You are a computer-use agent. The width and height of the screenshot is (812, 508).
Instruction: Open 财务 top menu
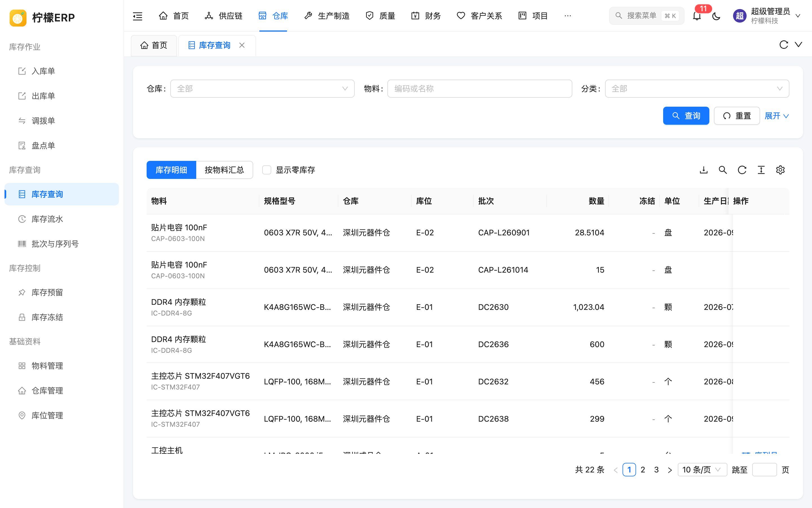pyautogui.click(x=426, y=16)
